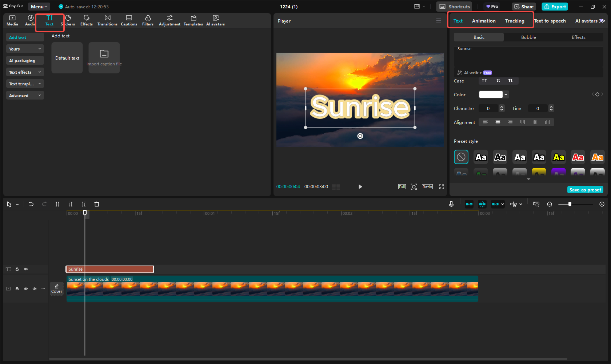611x364 pixels.
Task: Open the text Color dropdown
Action: pyautogui.click(x=506, y=94)
